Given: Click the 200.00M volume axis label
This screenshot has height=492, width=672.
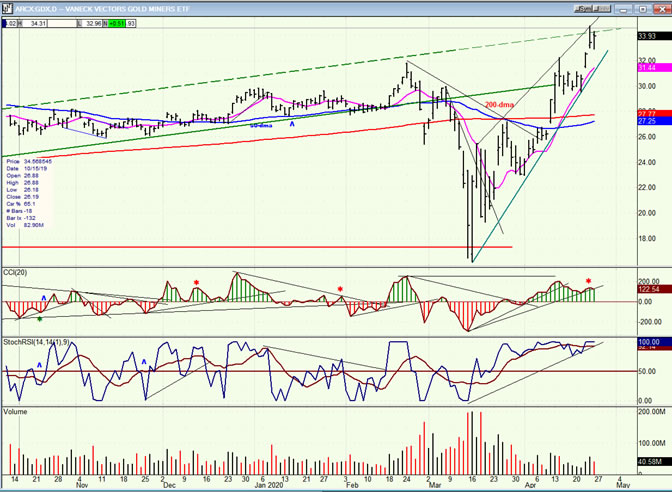Looking at the screenshot, I should tap(651, 411).
